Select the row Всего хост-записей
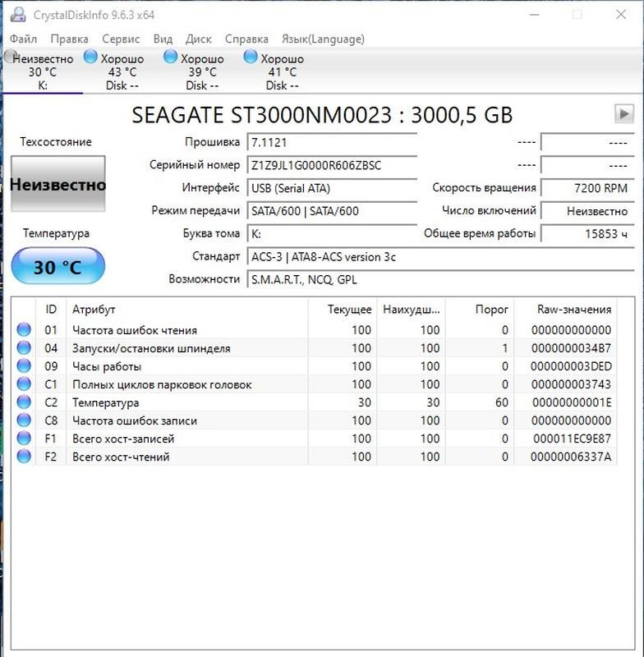The image size is (644, 657). (x=315, y=439)
